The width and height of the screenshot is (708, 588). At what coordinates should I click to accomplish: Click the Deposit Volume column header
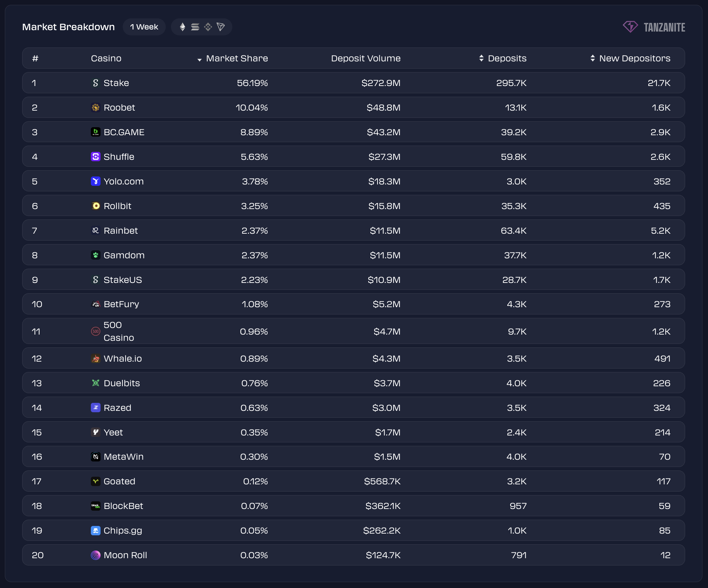tap(365, 58)
